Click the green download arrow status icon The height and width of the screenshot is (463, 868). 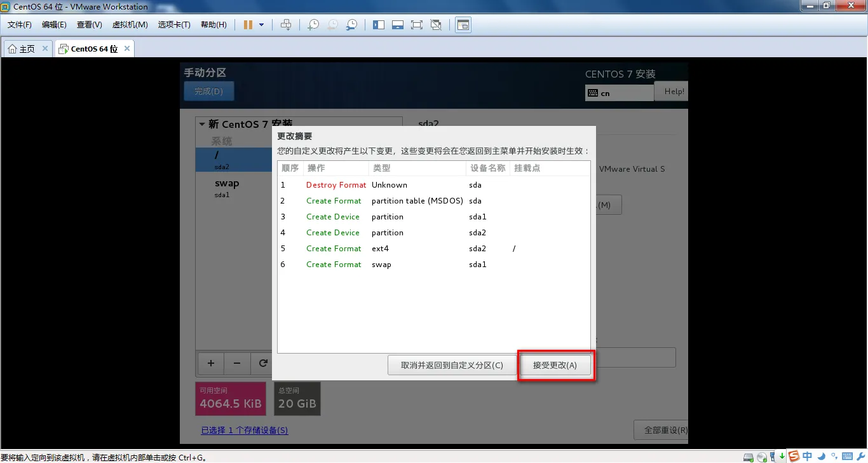[782, 456]
